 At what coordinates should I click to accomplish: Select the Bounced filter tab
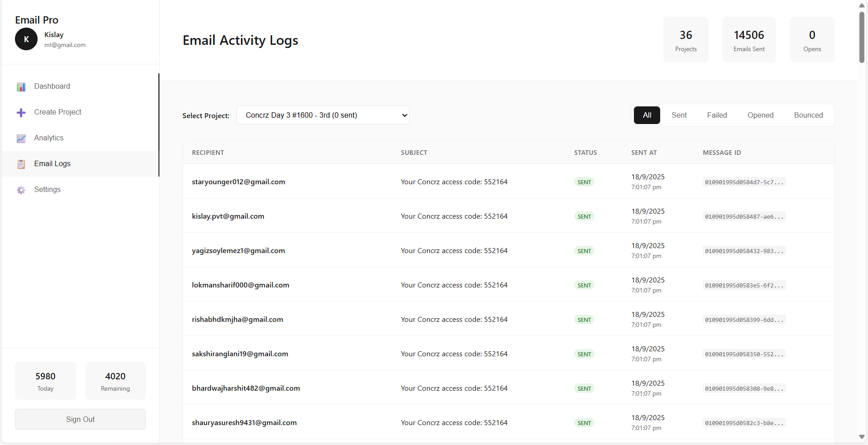[x=808, y=115]
